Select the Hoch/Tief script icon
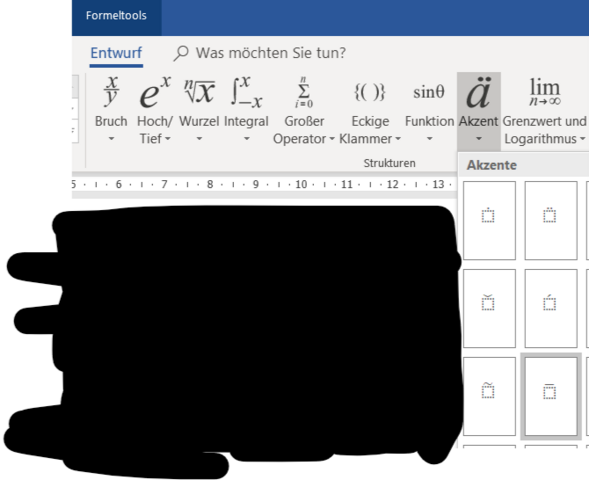Screen dimensions: 589x480 (x=155, y=92)
